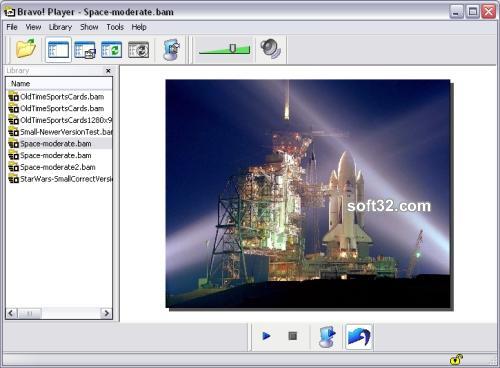Viewport: 500px width, 368px height.
Task: Click the layout icon with green refresh arrows
Action: pos(111,50)
